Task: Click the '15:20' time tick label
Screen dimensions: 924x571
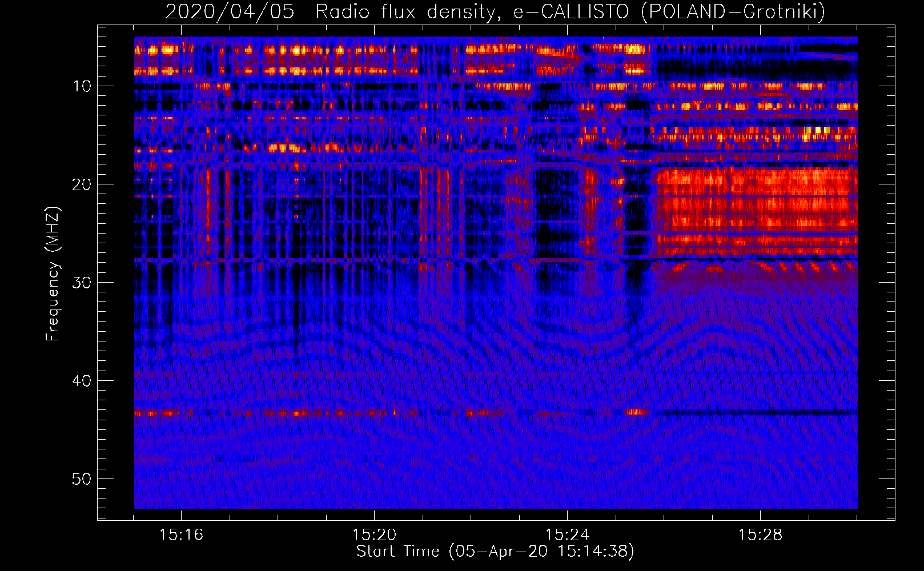Action: click(x=374, y=535)
